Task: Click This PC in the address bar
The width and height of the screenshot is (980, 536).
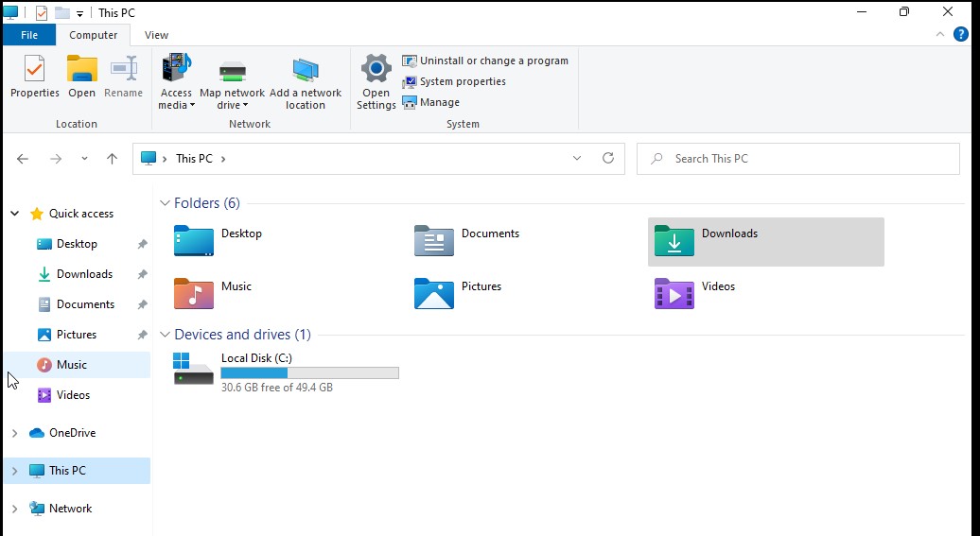Action: click(x=194, y=159)
